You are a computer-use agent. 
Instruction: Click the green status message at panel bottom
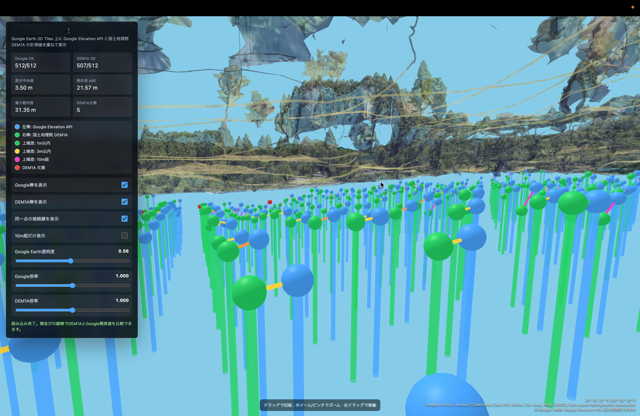click(71, 326)
